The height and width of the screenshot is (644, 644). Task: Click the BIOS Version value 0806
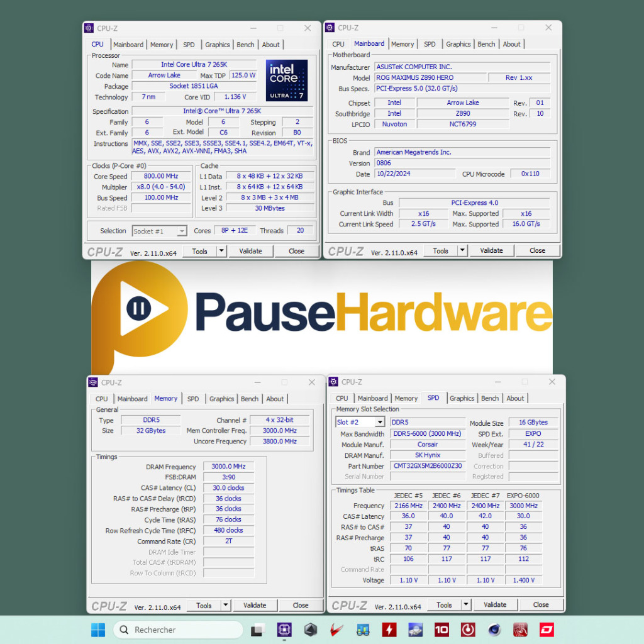tap(462, 163)
